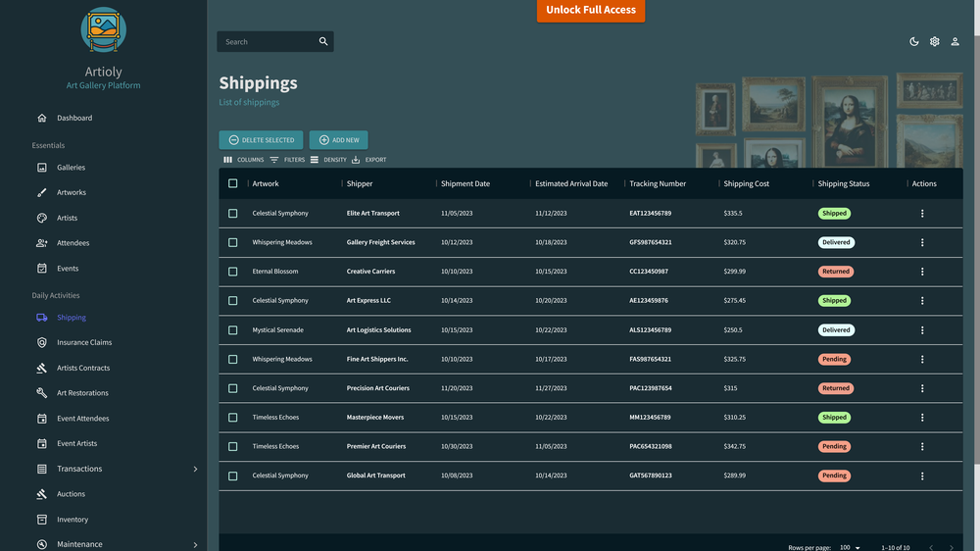The height and width of the screenshot is (551, 980).
Task: Sort by Artwork column header
Action: click(266, 183)
